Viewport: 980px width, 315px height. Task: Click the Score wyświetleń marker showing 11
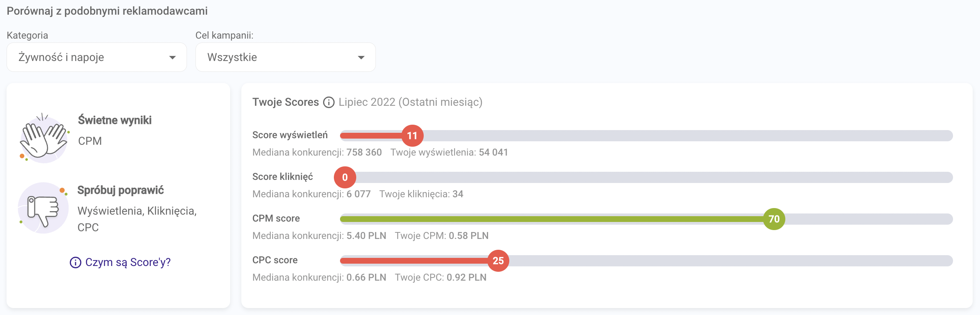coord(412,136)
